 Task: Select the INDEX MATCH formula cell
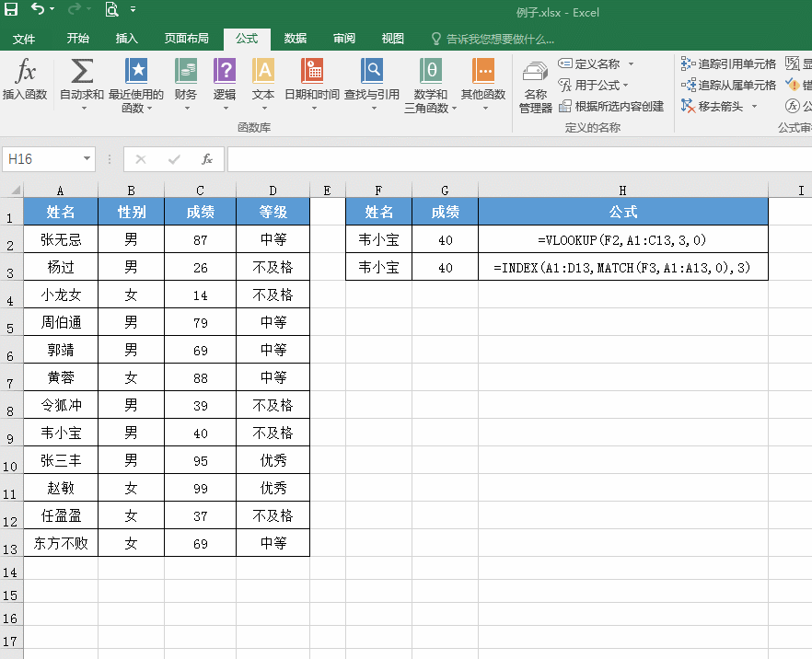tap(623, 267)
